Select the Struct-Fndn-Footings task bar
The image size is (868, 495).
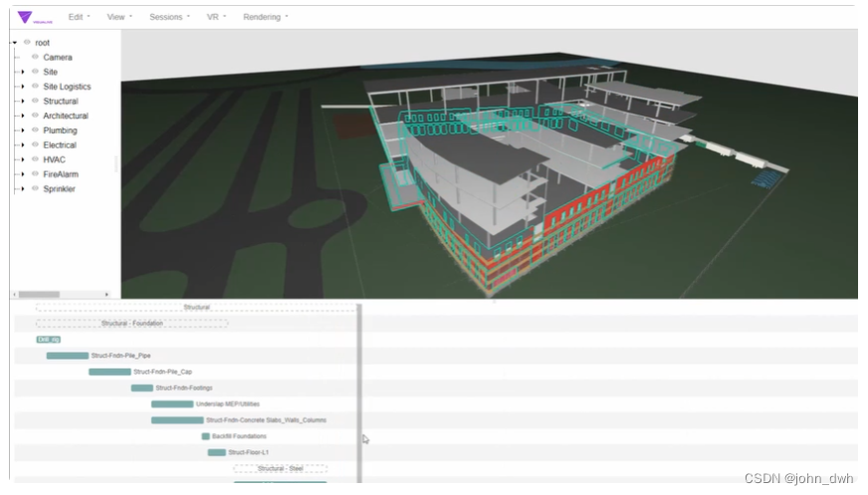[141, 387]
